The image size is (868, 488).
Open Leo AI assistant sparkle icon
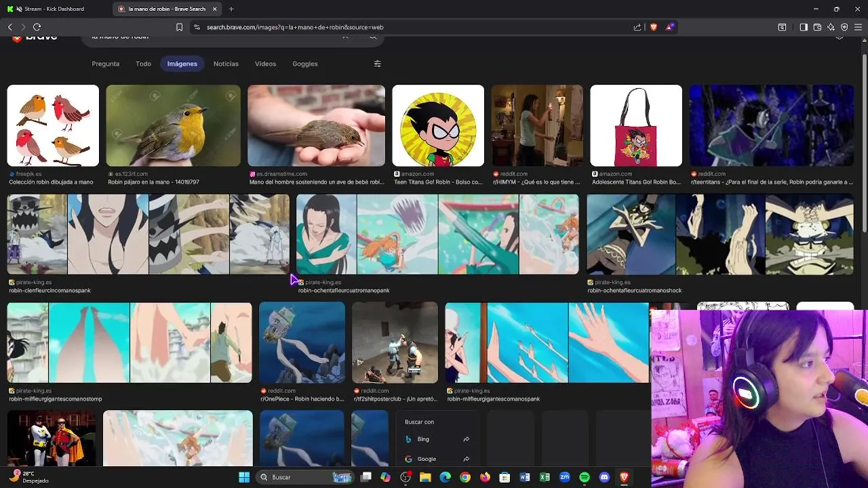[831, 27]
